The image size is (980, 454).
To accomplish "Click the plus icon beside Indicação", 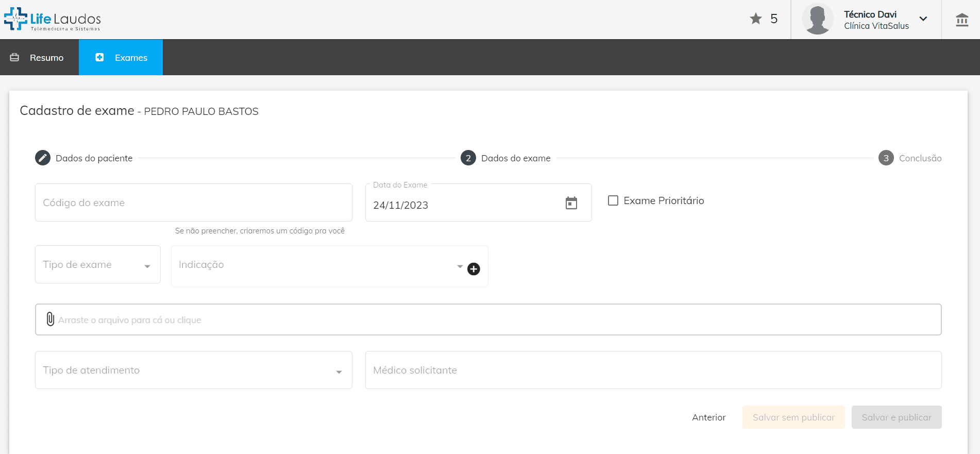I will click(474, 269).
